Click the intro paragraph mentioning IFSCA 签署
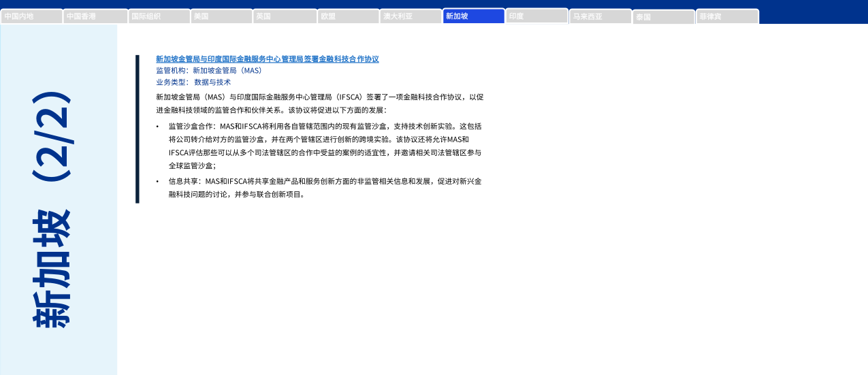 [319, 103]
